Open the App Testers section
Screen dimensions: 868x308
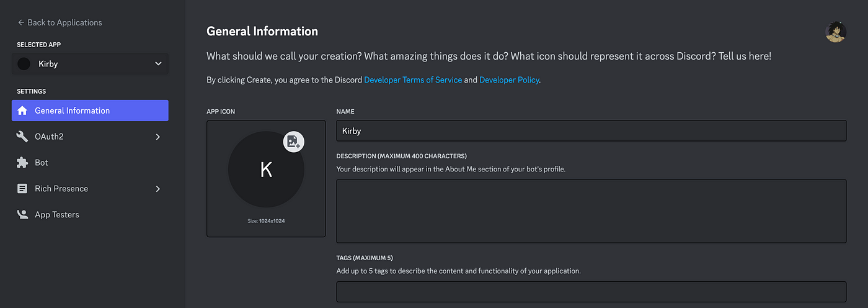[90, 215]
